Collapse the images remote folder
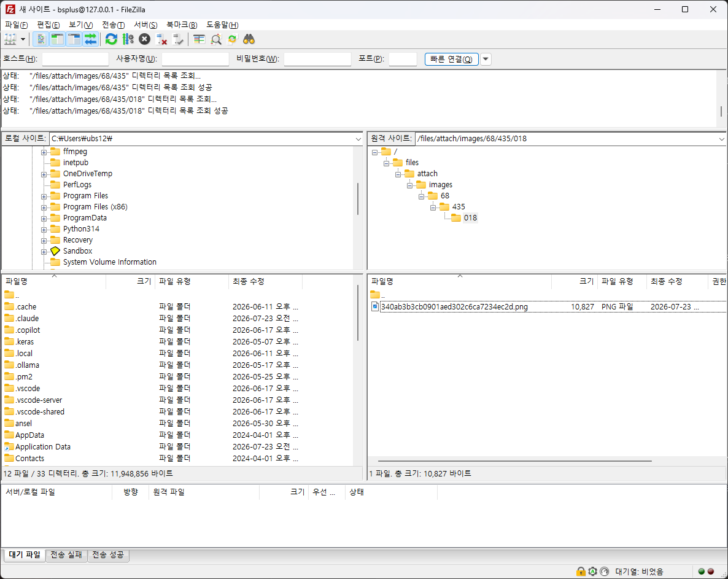This screenshot has height=579, width=728. pyautogui.click(x=409, y=185)
